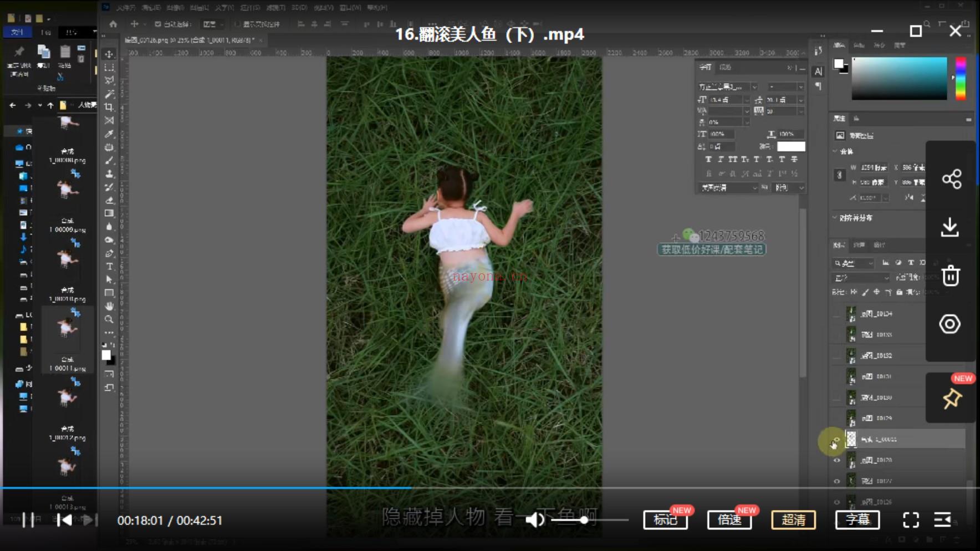This screenshot has width=980, height=551.
Task: Open Photoshop 文件(F) menu
Action: 126,8
